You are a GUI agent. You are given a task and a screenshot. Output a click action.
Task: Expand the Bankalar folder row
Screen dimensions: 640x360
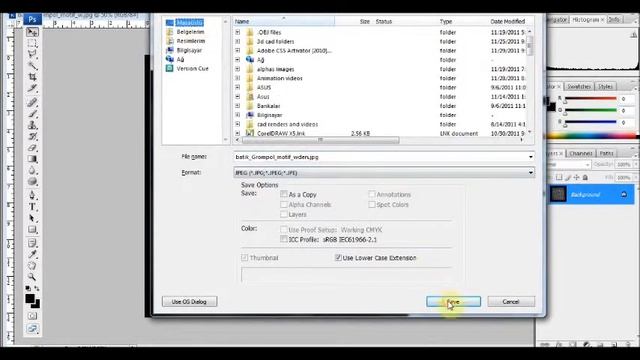[x=238, y=106]
